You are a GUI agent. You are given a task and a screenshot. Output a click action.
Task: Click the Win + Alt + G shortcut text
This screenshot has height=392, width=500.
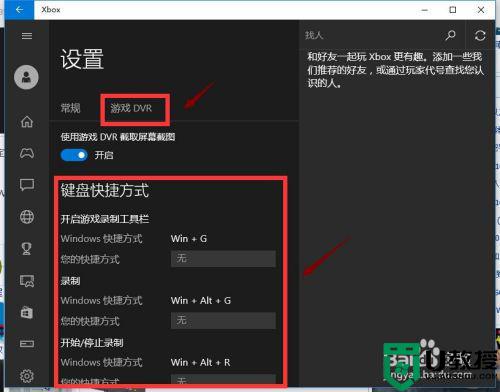pyautogui.click(x=201, y=300)
